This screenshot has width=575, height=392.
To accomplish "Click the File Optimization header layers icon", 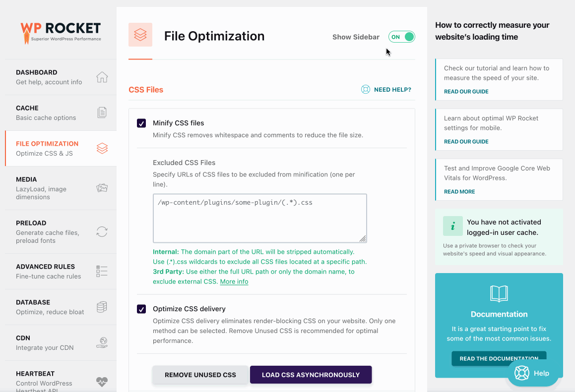I will (x=140, y=35).
